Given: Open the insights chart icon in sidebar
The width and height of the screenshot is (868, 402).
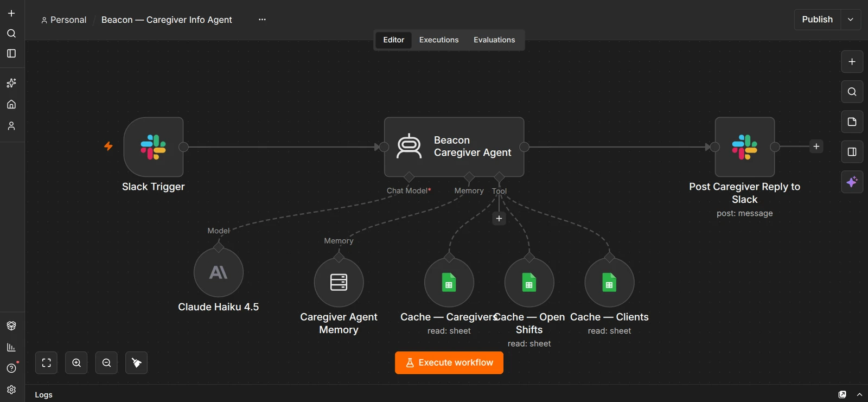Looking at the screenshot, I should point(11,347).
